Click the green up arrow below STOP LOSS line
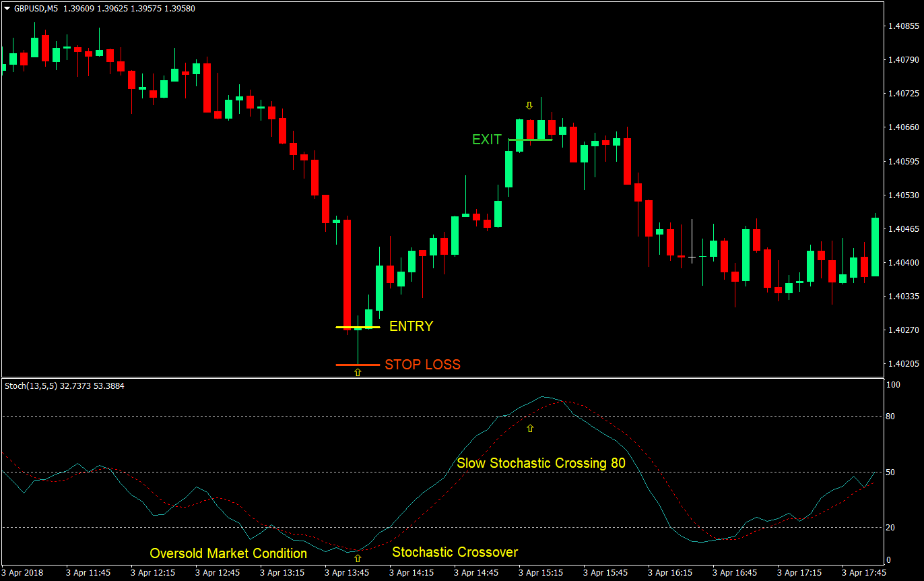 (x=358, y=372)
